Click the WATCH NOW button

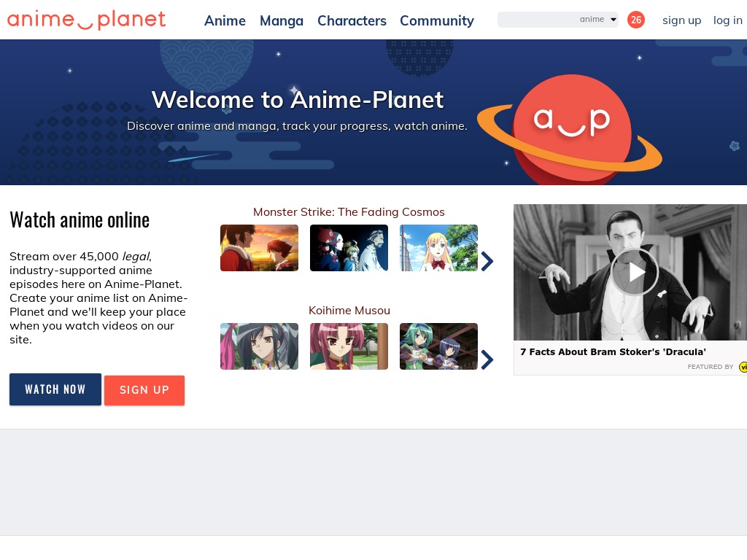pos(55,389)
